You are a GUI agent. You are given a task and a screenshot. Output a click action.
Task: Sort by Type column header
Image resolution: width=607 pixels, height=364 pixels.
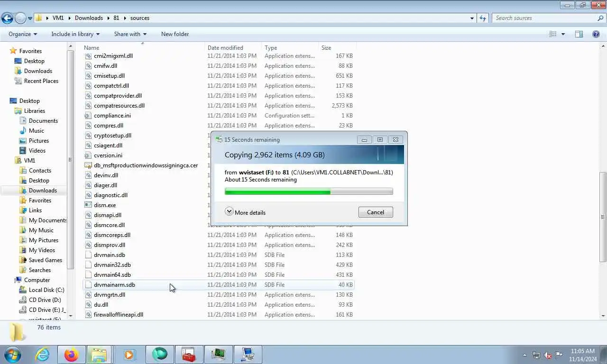(x=290, y=48)
